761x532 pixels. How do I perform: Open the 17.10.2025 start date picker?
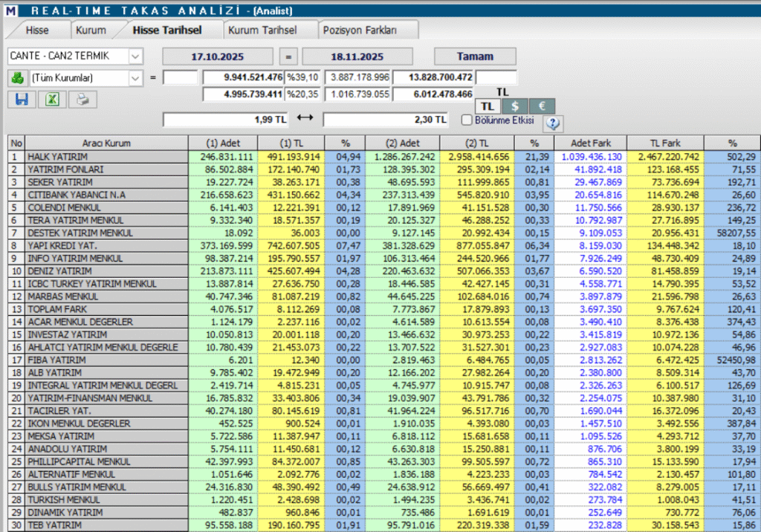(x=217, y=56)
